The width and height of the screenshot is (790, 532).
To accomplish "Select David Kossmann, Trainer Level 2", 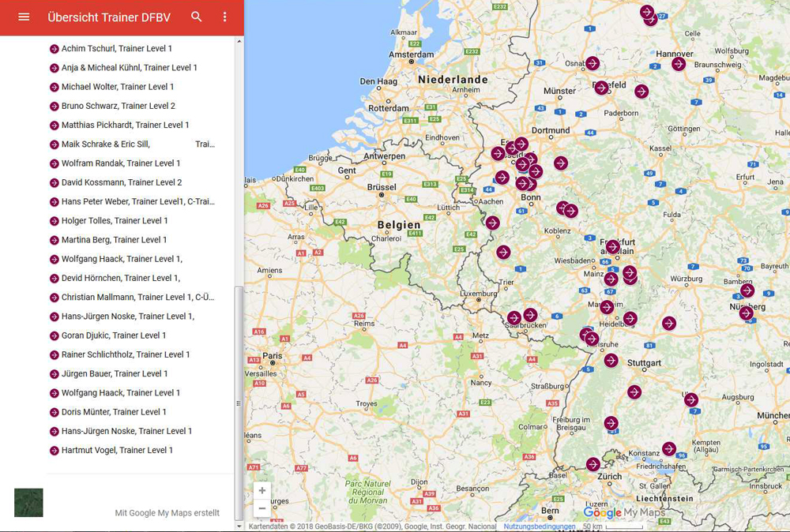I will pos(122,182).
